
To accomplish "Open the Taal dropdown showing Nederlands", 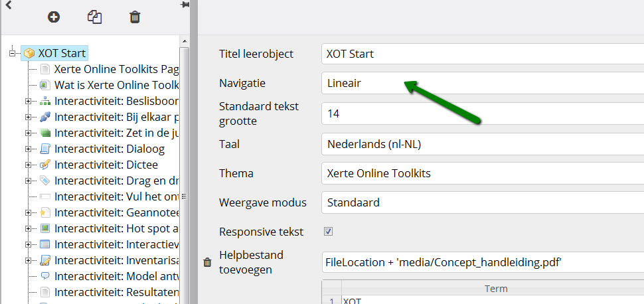I will click(483, 144).
